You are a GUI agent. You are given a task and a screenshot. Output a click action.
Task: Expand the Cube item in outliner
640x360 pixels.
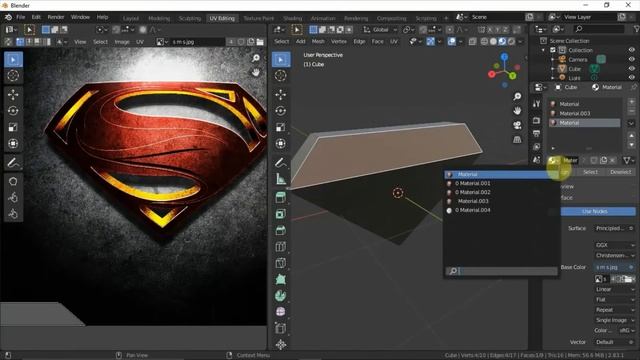[x=553, y=69]
